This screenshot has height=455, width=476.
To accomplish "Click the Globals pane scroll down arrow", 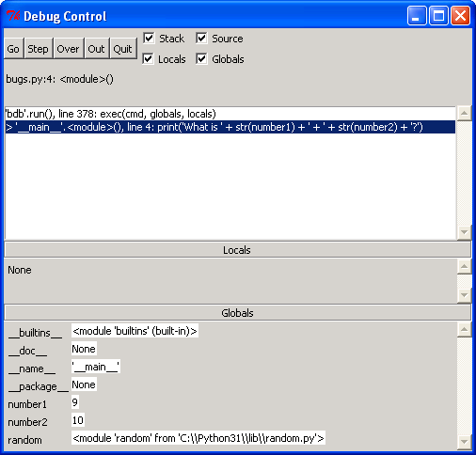I will coord(464,442).
